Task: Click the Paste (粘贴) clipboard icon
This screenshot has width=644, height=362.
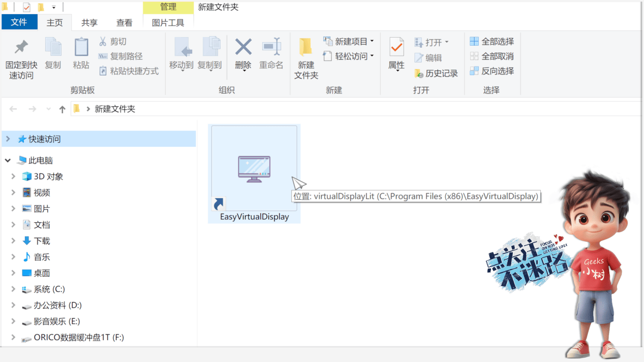Action: click(x=81, y=47)
